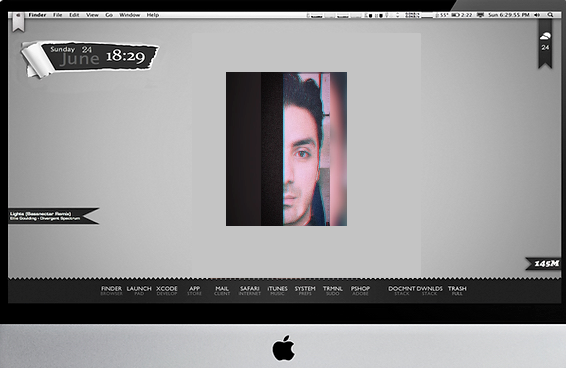Screen dimensions: 566x368
Task: Open the Go menu
Action: (x=109, y=15)
